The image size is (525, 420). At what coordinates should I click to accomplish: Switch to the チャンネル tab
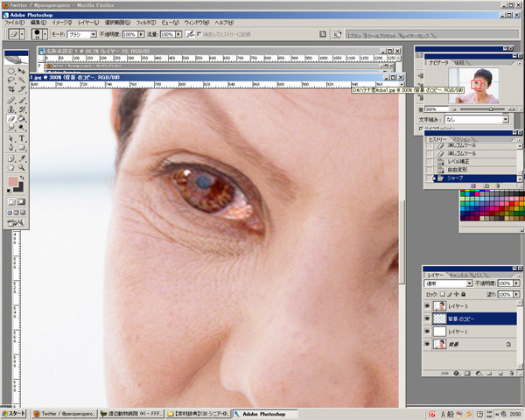[x=458, y=275]
